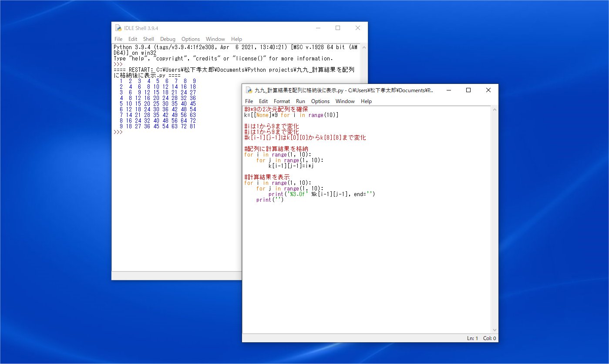This screenshot has height=364, width=609.
Task: Click the comment '#配列に計算結果を格納'
Action: 276,149
